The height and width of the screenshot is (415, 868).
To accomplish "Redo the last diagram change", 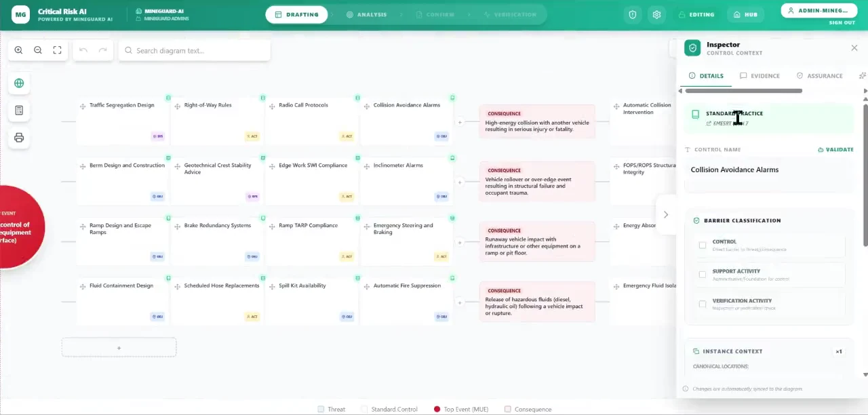I will click(x=103, y=50).
